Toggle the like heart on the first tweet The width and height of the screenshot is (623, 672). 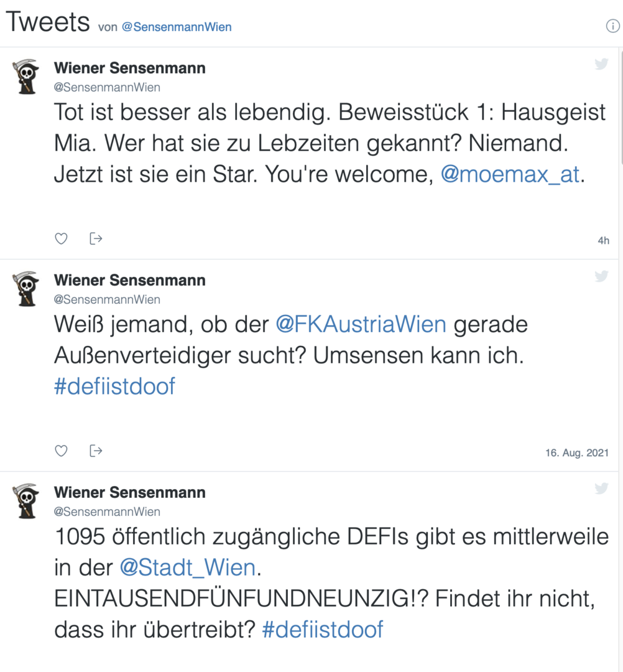(x=61, y=238)
